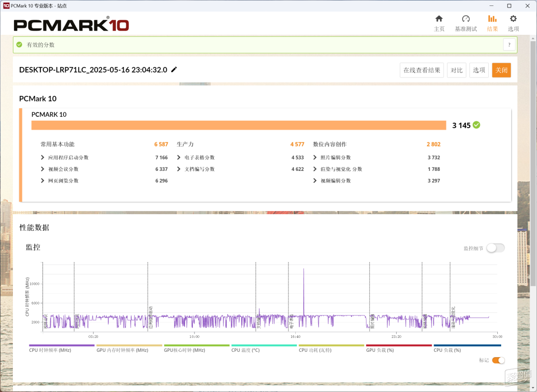Click the vertical scrollbar thumb
This screenshot has width=537, height=392.
coord(533,163)
